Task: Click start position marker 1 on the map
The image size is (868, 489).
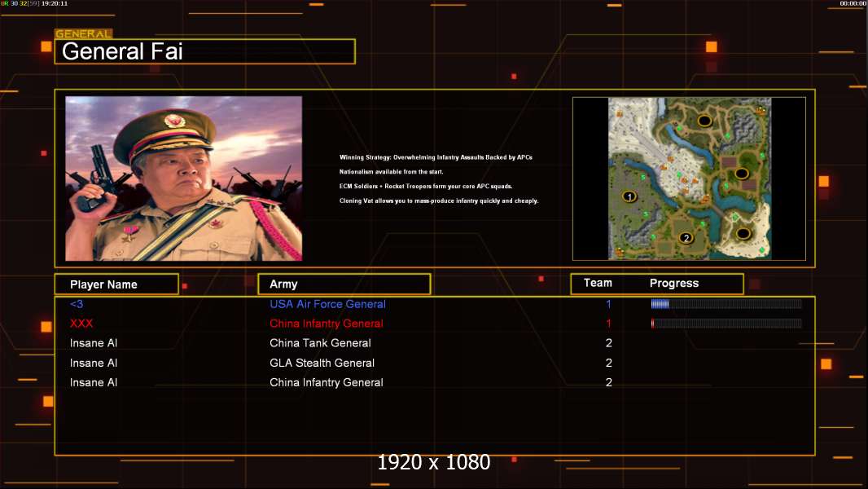Action: click(629, 196)
